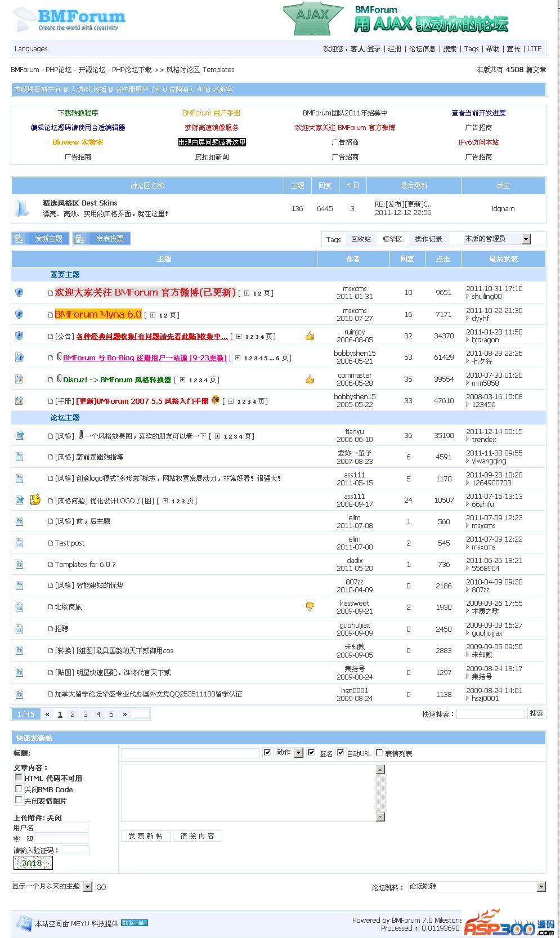
Task: Click the paperclip icon before 一个风格效果图
Action: 80,435
